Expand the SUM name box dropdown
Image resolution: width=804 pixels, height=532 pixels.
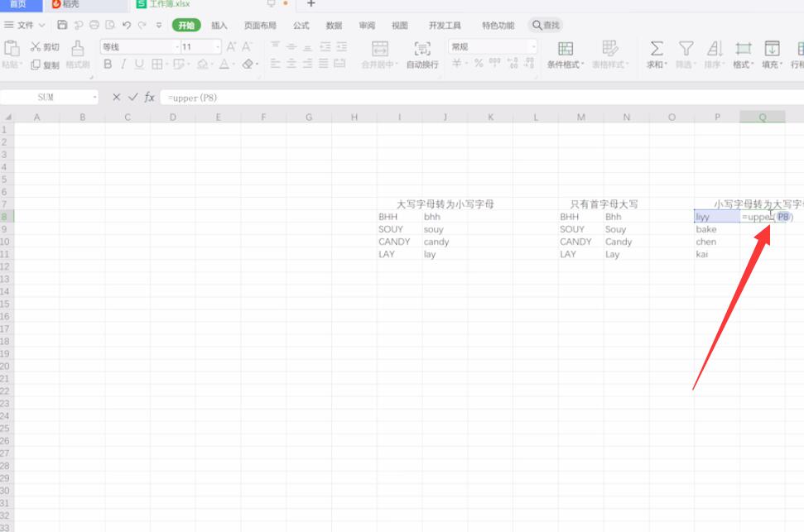pos(95,97)
